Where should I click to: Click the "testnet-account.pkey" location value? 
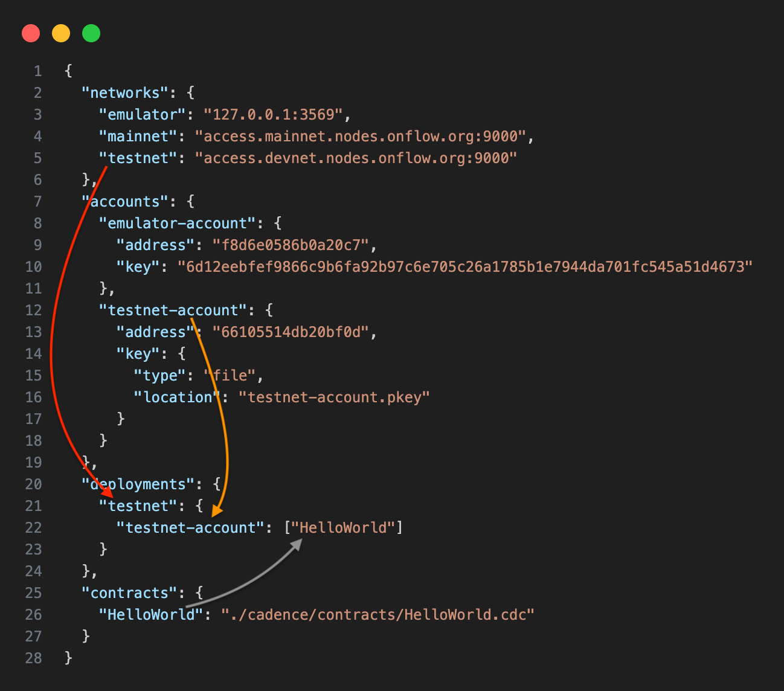(x=334, y=397)
